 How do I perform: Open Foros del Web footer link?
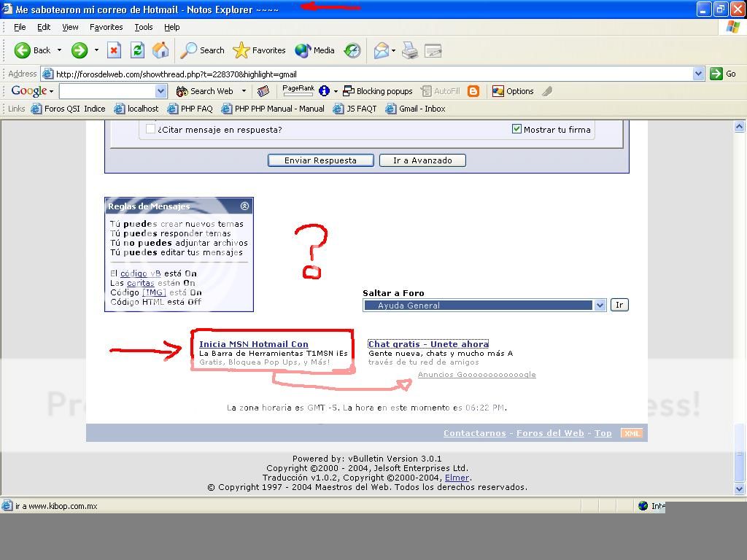tap(550, 433)
